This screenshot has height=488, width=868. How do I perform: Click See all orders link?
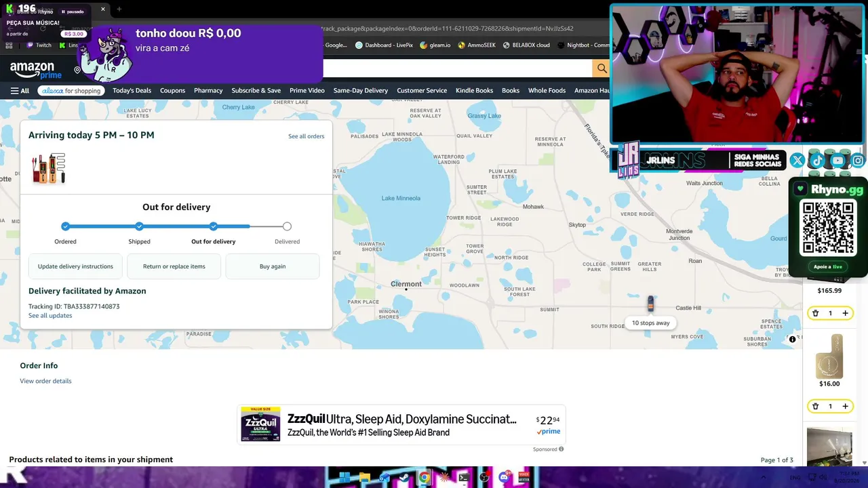[x=307, y=136]
